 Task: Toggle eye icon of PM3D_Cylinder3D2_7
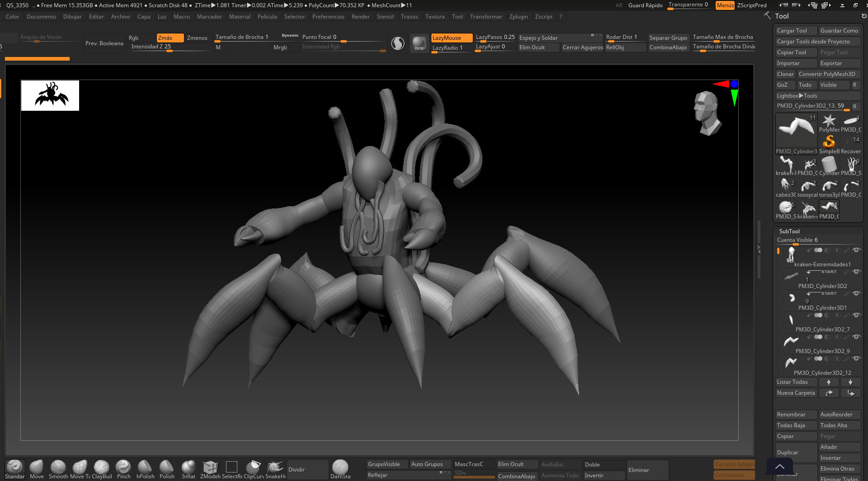click(856, 315)
